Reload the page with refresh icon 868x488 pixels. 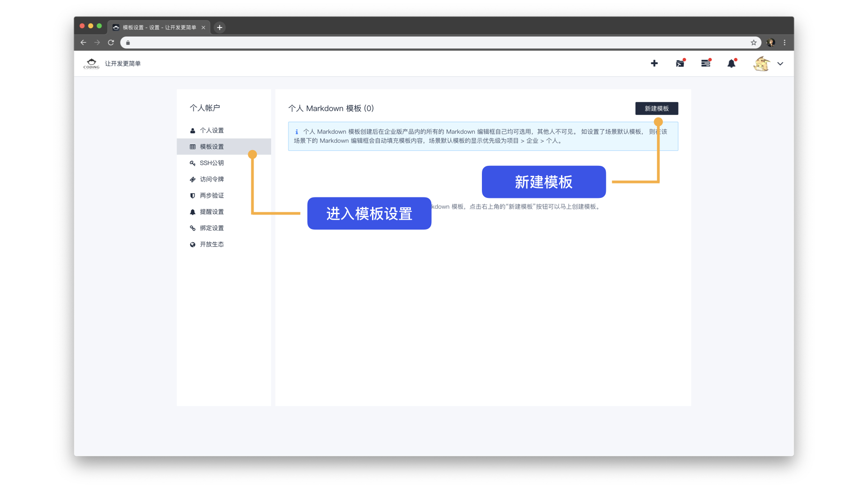coord(111,42)
